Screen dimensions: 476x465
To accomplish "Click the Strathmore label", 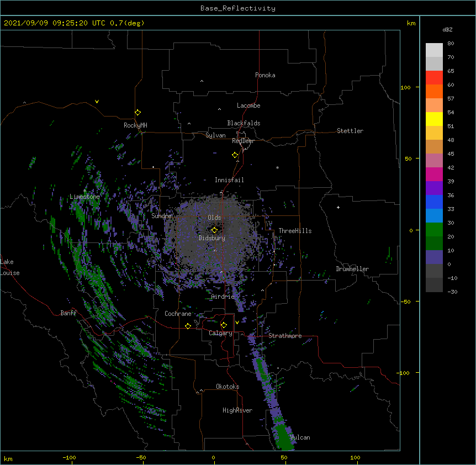I will click(285, 336).
